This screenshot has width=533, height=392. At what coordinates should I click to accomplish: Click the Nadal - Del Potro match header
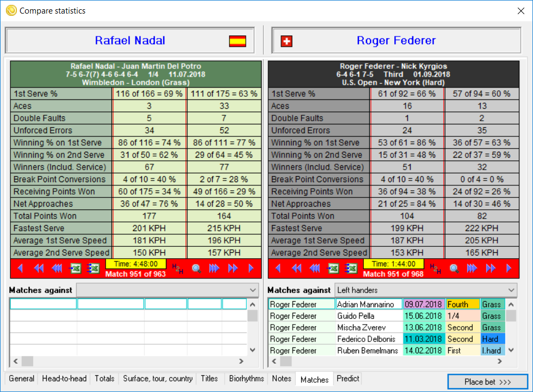135,74
